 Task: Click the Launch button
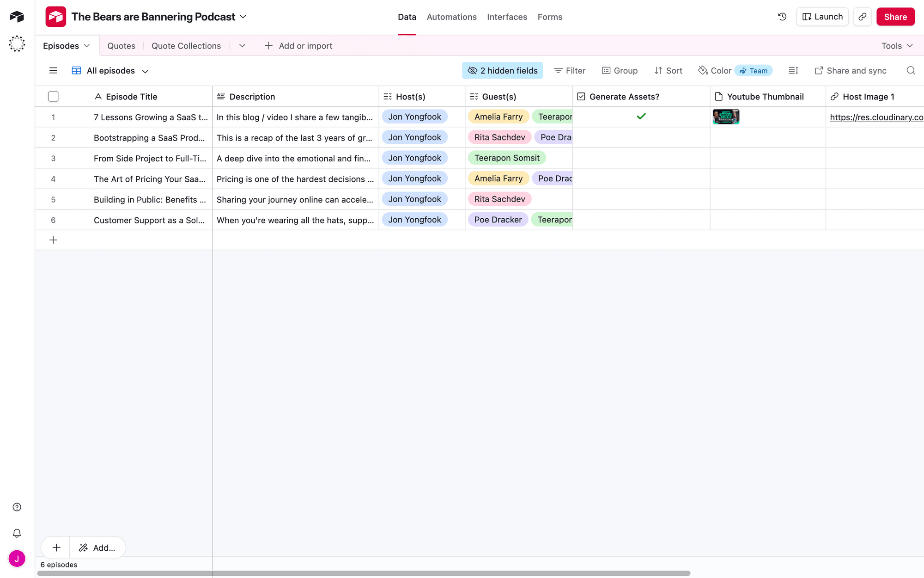coord(822,17)
